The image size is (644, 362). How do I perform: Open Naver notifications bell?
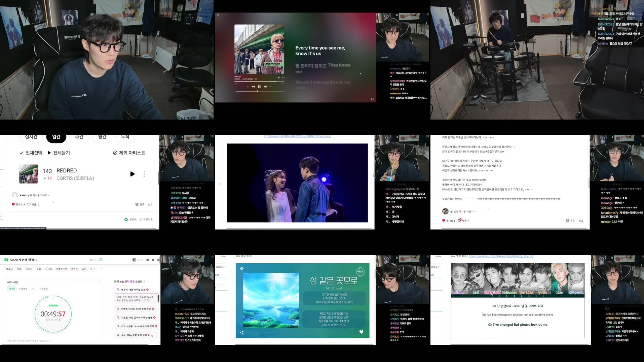coord(153,260)
